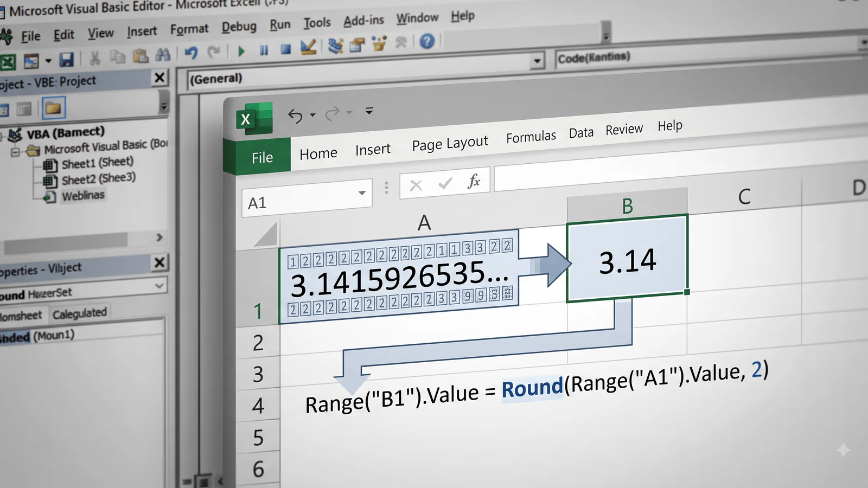
Task: Open the VBE File menu
Action: 31,36
